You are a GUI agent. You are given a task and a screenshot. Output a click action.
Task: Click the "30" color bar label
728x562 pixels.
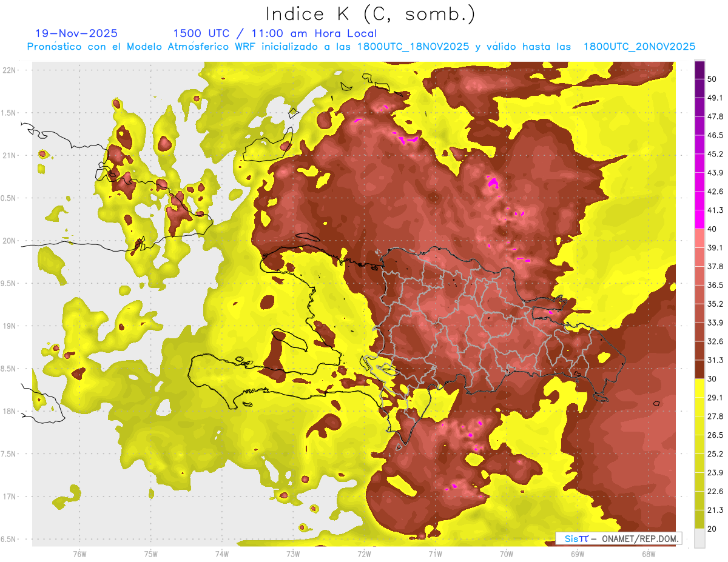pos(712,379)
